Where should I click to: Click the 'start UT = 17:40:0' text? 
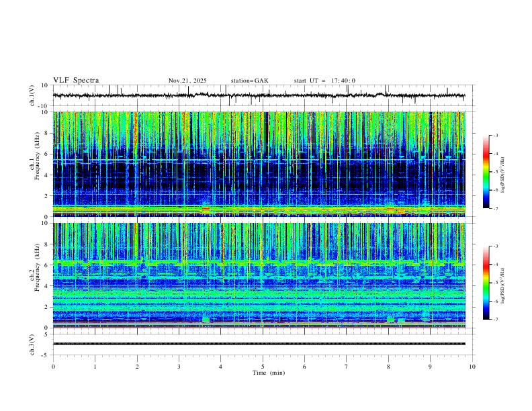[324, 81]
